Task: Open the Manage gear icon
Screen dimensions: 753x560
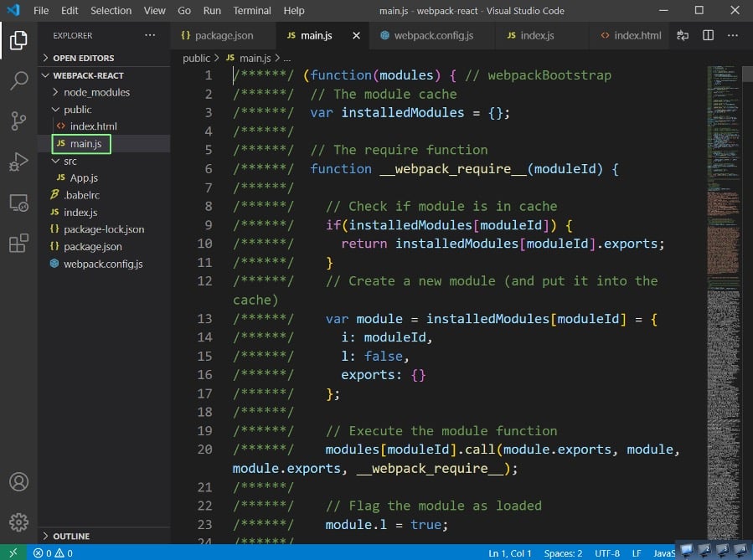Action: tap(18, 522)
